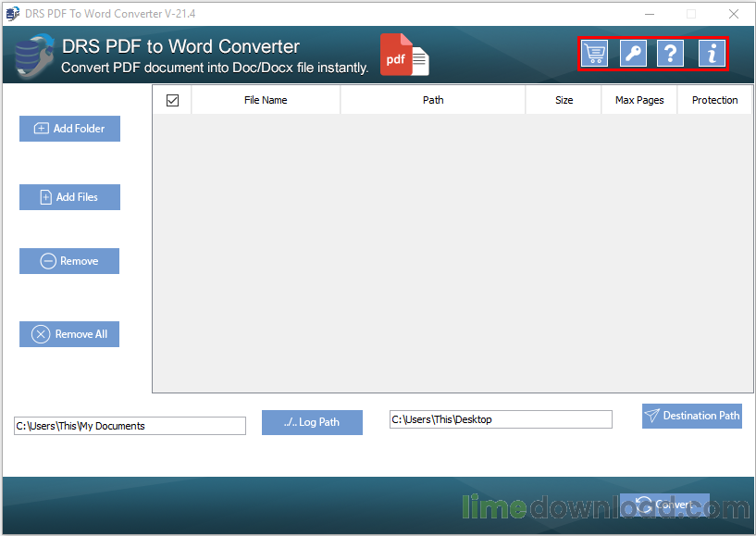Image resolution: width=756 pixels, height=536 pixels.
Task: Click the Max Pages column header
Action: click(639, 100)
